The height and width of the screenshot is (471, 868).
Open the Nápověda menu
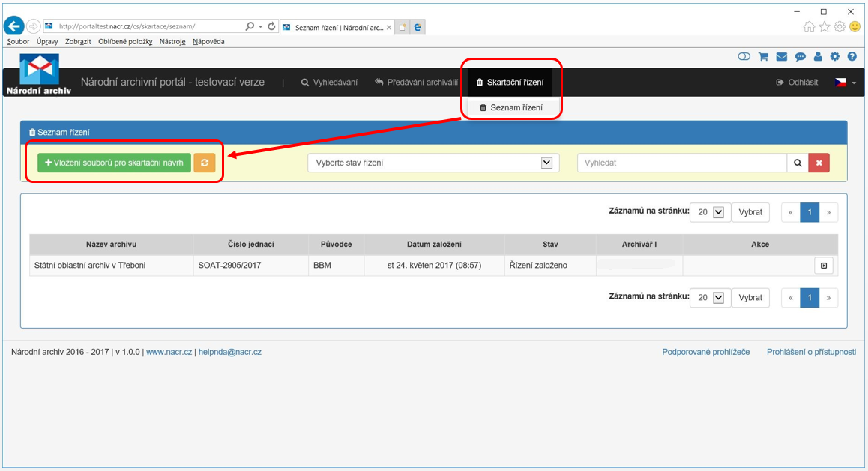(x=208, y=41)
